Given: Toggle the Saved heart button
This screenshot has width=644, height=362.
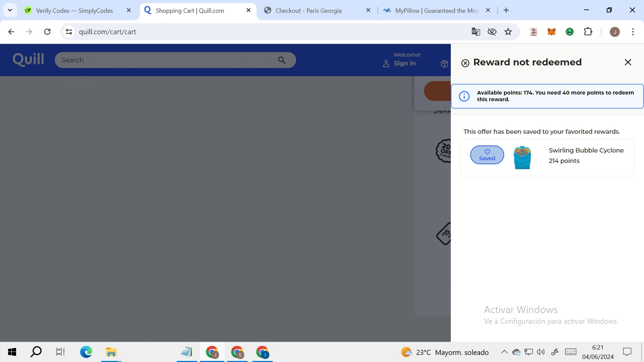Looking at the screenshot, I should point(487,155).
